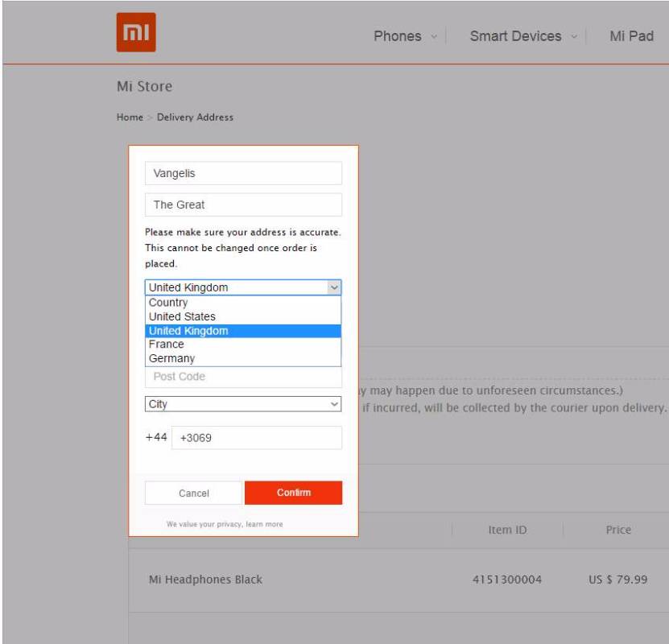Click the Price column header

pyautogui.click(x=618, y=530)
